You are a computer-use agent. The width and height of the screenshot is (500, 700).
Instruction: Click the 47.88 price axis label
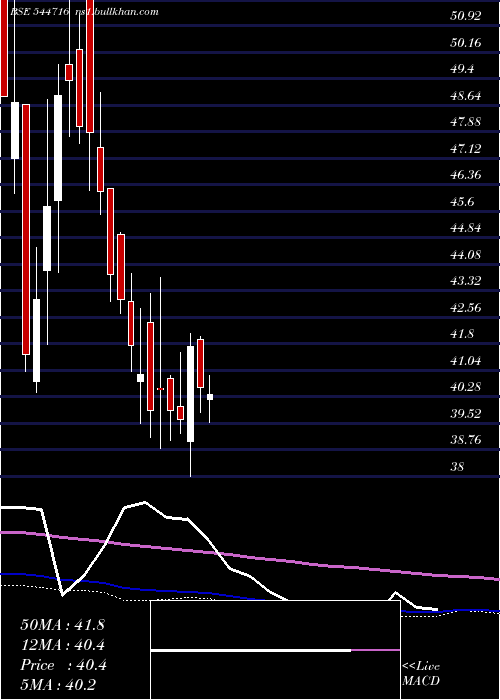[x=466, y=122]
